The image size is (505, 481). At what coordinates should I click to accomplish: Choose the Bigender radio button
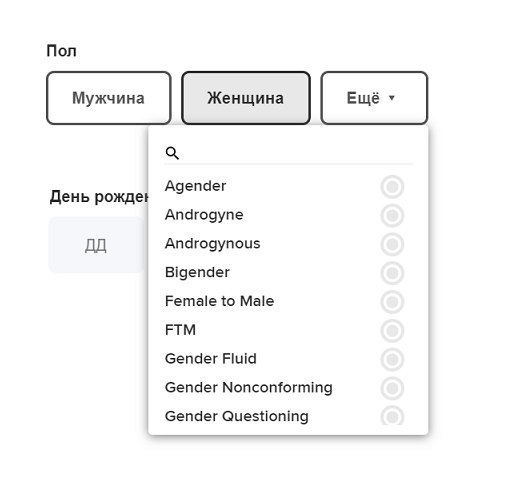392,273
